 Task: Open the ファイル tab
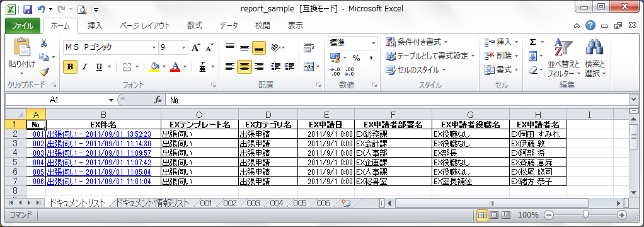23,25
